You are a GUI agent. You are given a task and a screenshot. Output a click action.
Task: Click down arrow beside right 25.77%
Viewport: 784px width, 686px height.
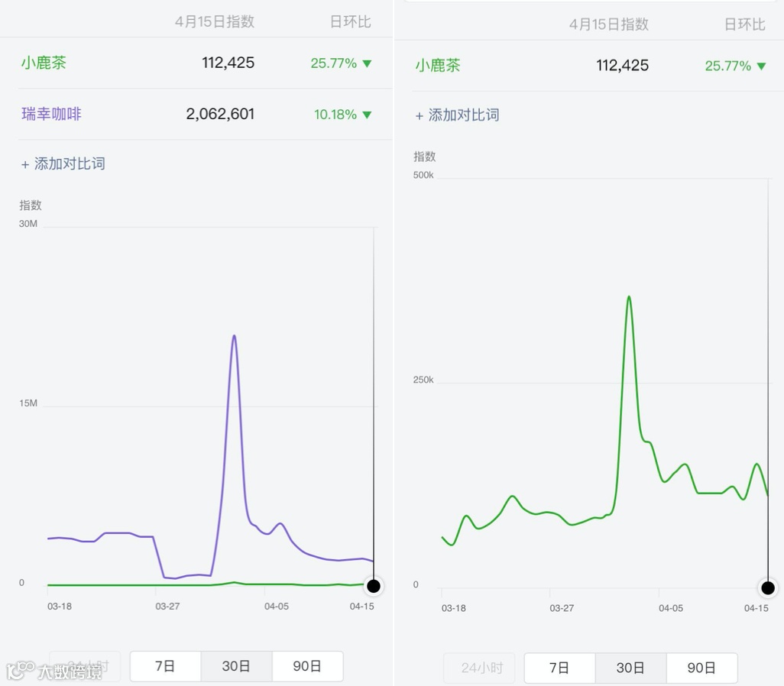coord(762,66)
